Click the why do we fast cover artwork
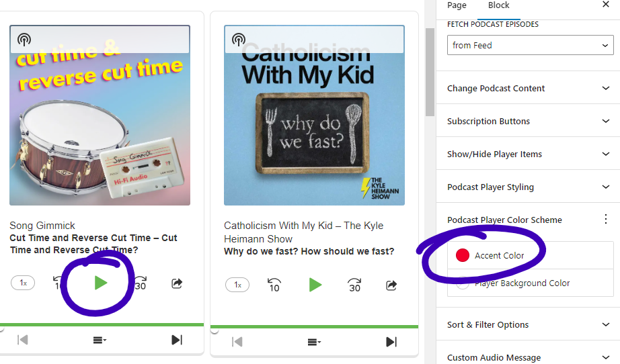620x364 pixels. (314, 116)
